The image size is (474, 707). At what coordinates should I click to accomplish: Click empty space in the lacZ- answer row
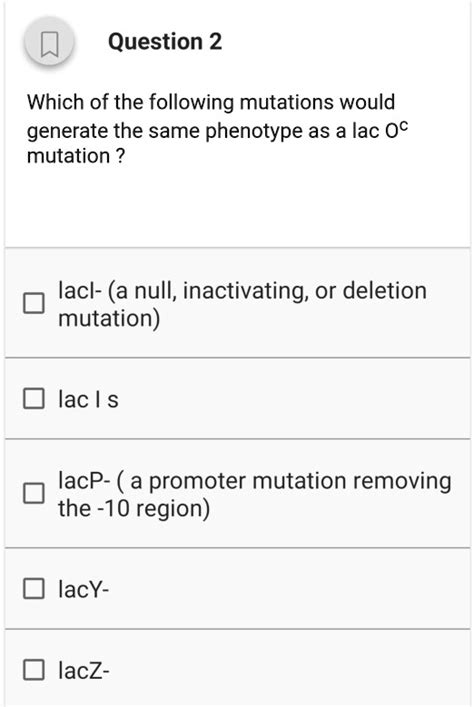click(x=289, y=670)
